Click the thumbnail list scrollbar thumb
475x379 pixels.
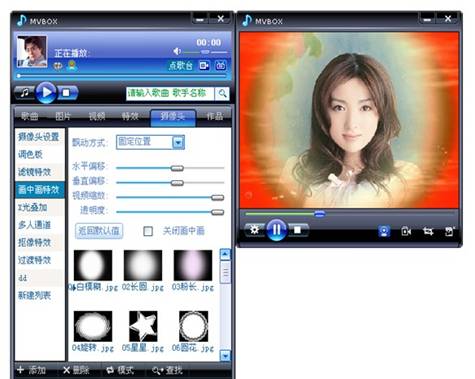pos(225,272)
